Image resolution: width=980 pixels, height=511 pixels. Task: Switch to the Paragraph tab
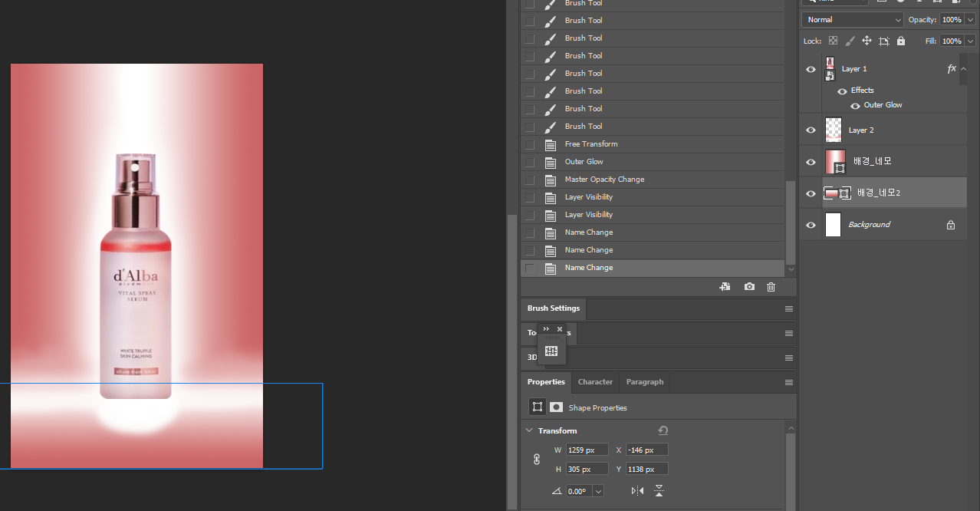click(x=645, y=381)
